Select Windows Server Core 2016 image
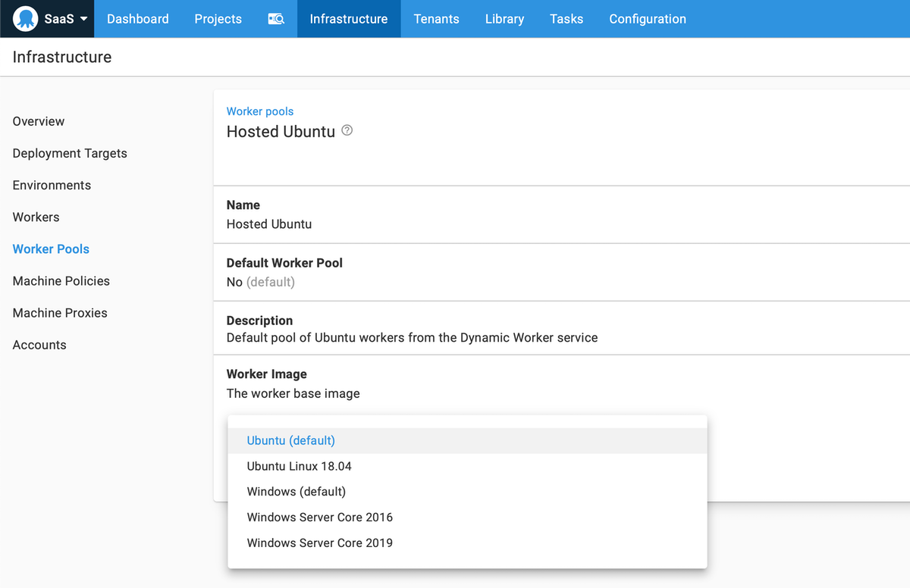 pyautogui.click(x=319, y=517)
